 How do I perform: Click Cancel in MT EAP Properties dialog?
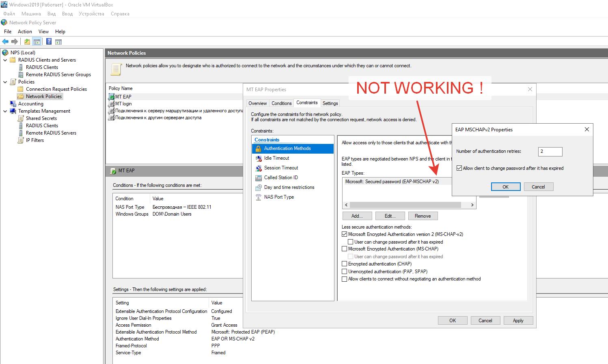tap(485, 321)
